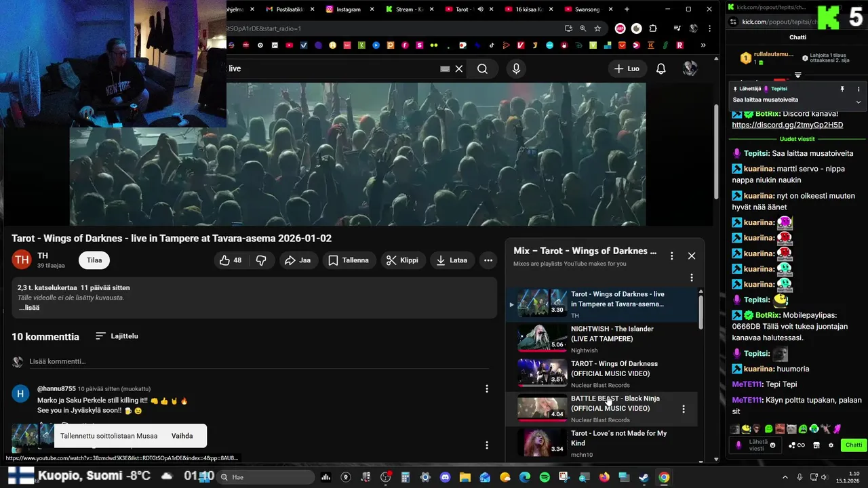Select Tarot - Love's not Made for My Kind

[601, 443]
